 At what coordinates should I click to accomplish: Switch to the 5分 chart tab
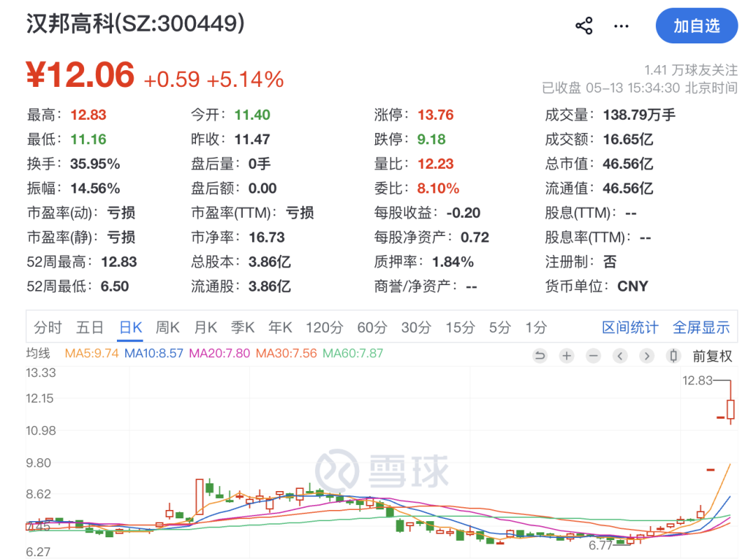coord(500,328)
